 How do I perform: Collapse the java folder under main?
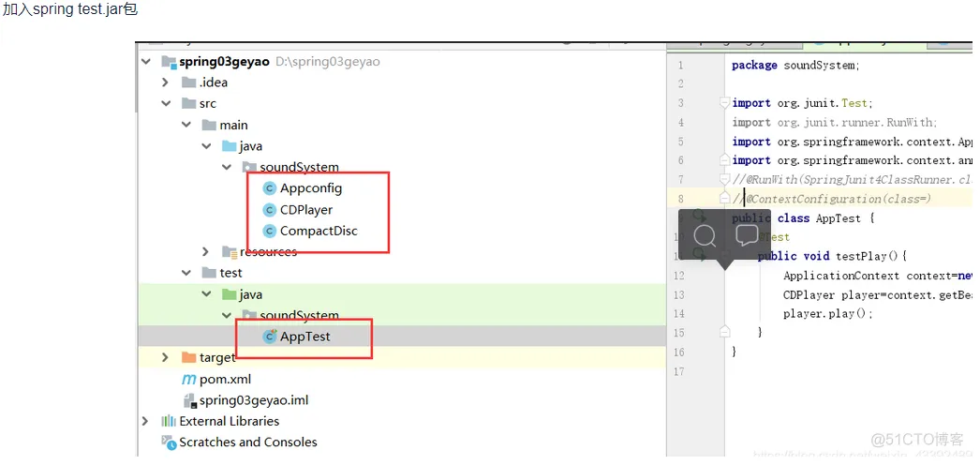point(206,146)
